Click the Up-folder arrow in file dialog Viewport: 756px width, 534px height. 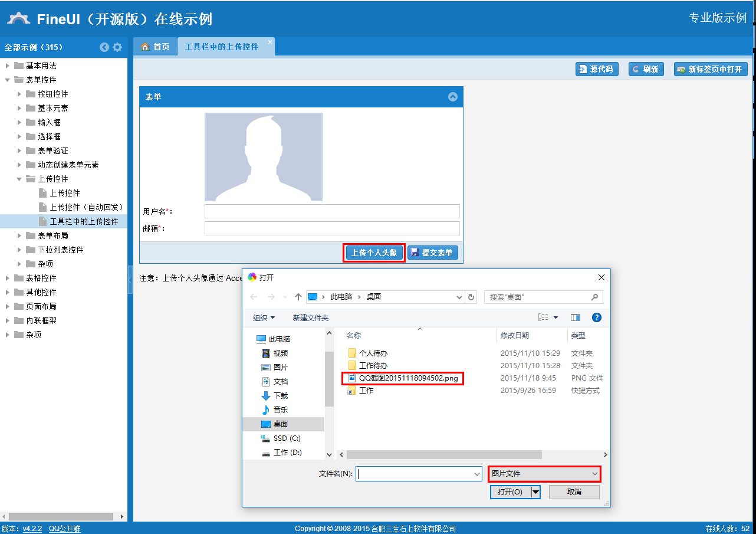[298, 297]
